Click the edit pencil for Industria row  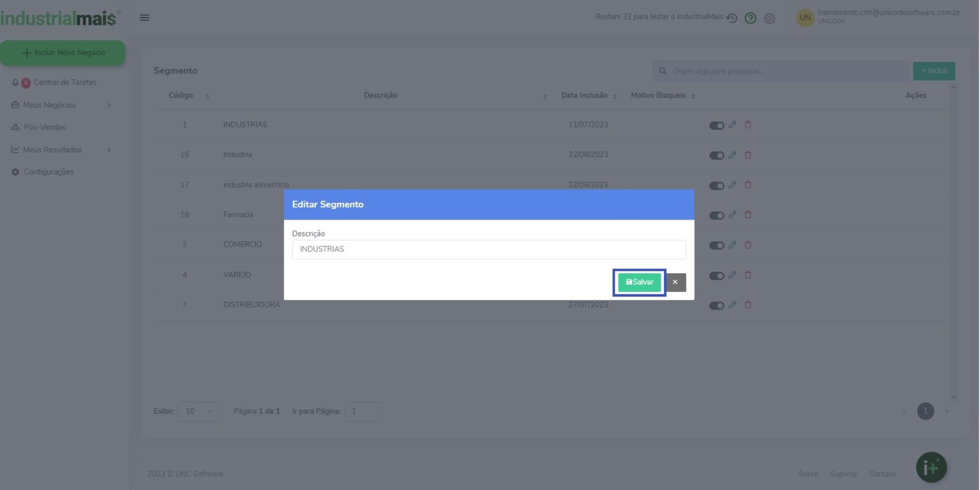click(x=733, y=155)
